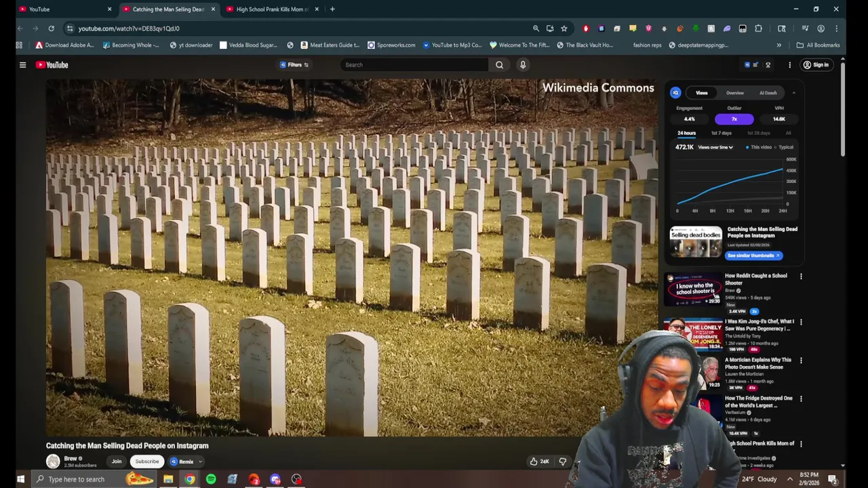Click the blue IQ logo in panel
The image size is (868, 488).
pos(675,93)
